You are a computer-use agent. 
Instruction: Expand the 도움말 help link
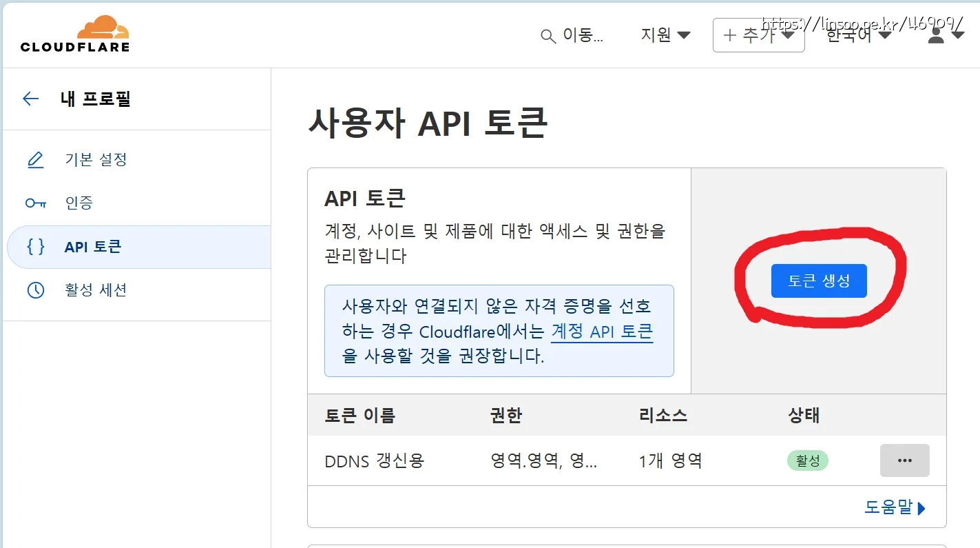pyautogui.click(x=895, y=507)
